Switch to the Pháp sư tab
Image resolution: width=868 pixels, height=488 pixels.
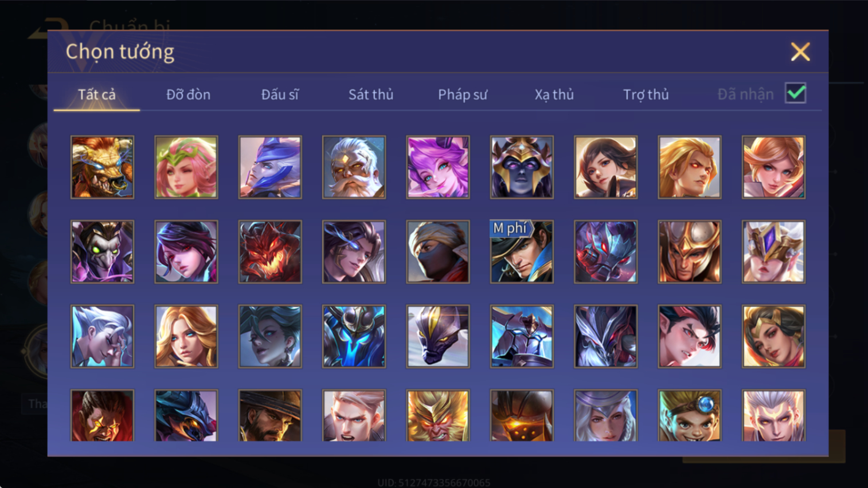click(463, 95)
